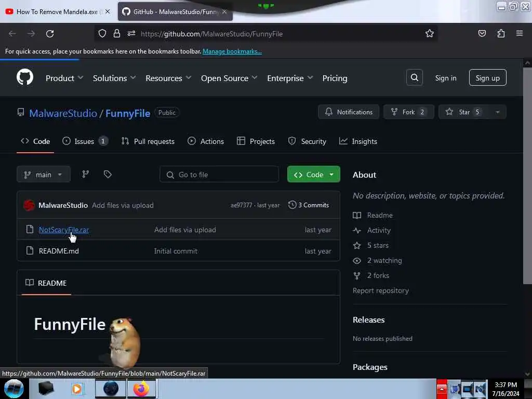The image size is (532, 399).
Task: Expand the Enterprise menu
Action: click(290, 78)
